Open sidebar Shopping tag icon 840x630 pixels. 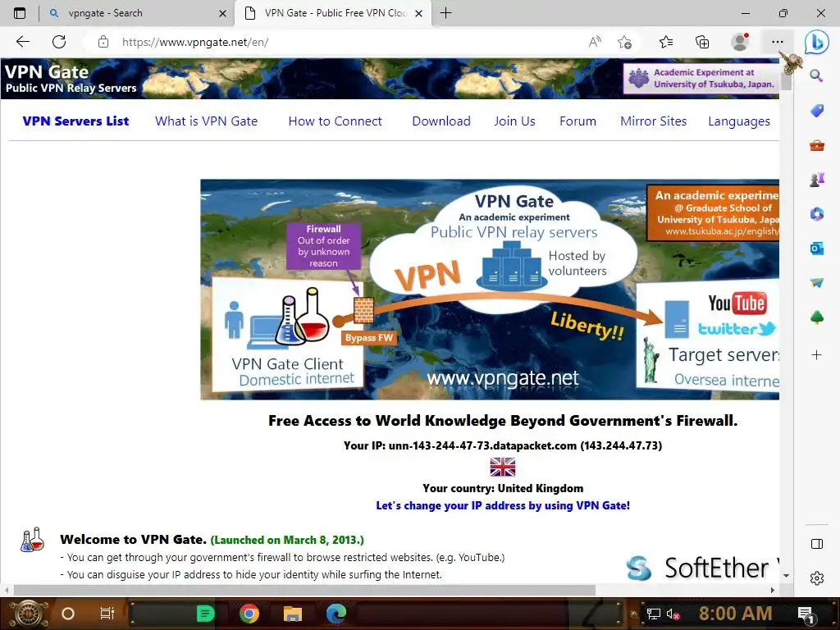coord(816,111)
